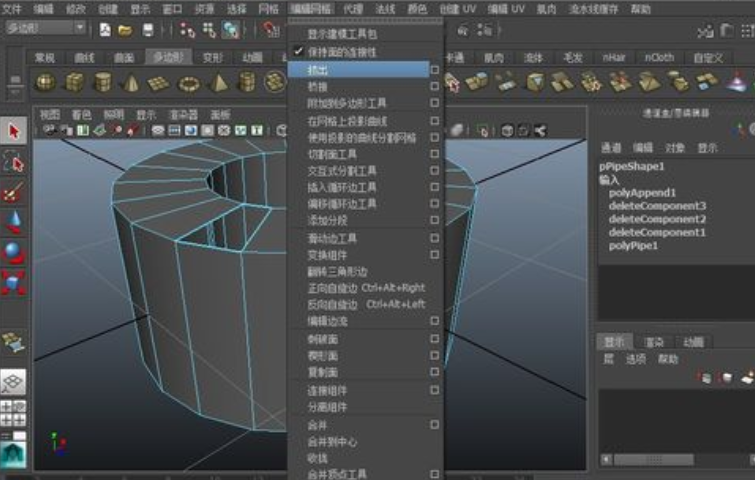Open option box for 桥接 (Bridge)
This screenshot has height=480, width=755.
pos(434,86)
